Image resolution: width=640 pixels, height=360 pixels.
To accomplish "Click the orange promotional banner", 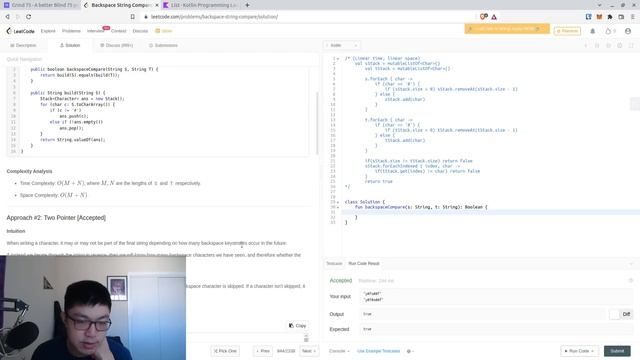I will click(507, 29).
